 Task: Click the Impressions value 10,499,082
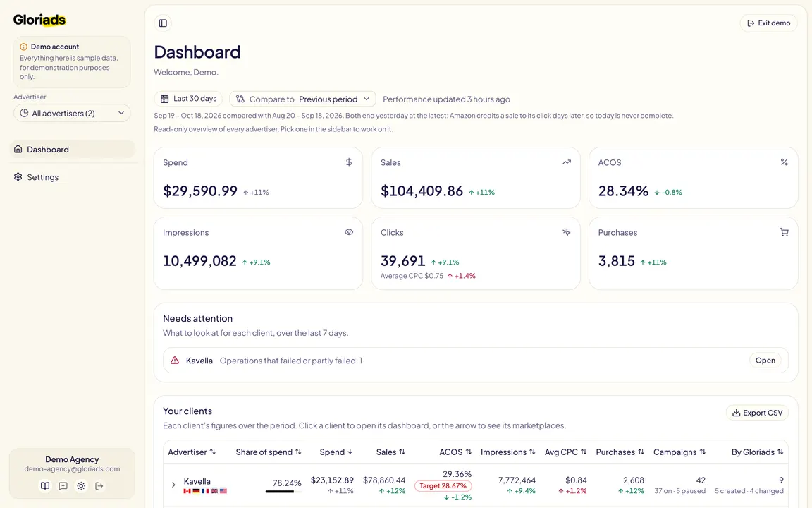(x=199, y=261)
